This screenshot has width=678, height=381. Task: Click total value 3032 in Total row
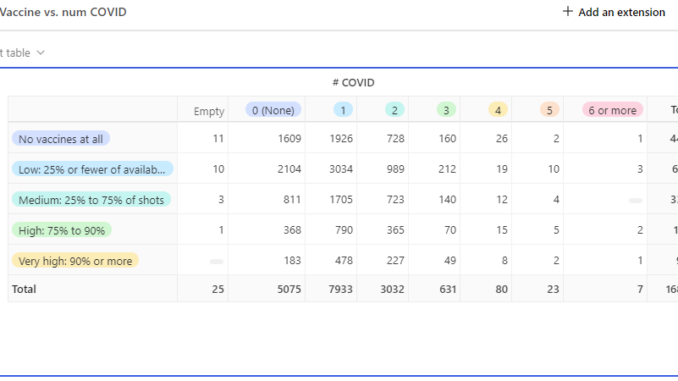pos(392,289)
